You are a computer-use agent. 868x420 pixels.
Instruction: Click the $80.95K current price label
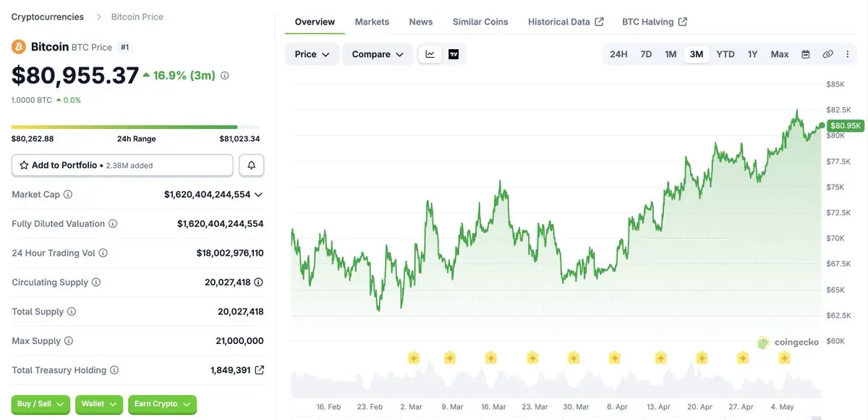(846, 125)
